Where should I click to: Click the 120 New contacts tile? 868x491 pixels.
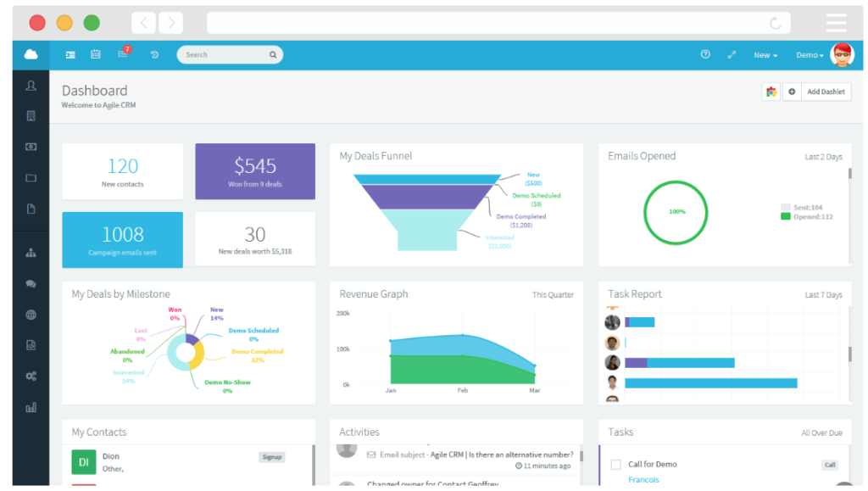tap(122, 171)
